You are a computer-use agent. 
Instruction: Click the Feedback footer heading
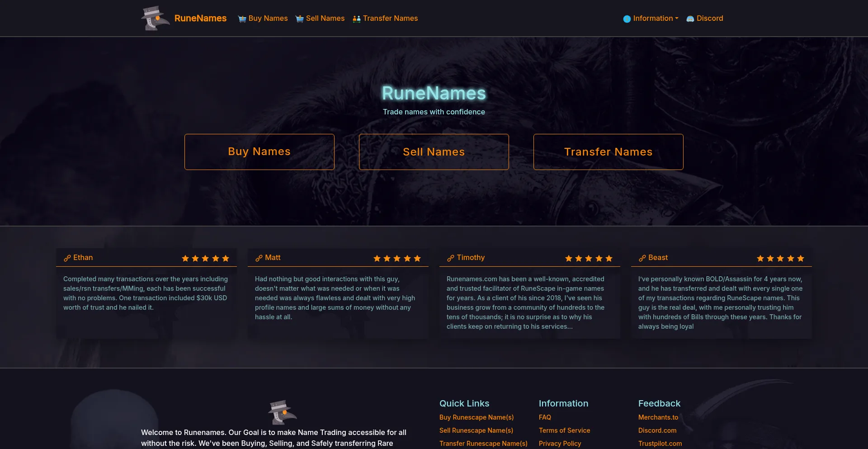click(659, 403)
